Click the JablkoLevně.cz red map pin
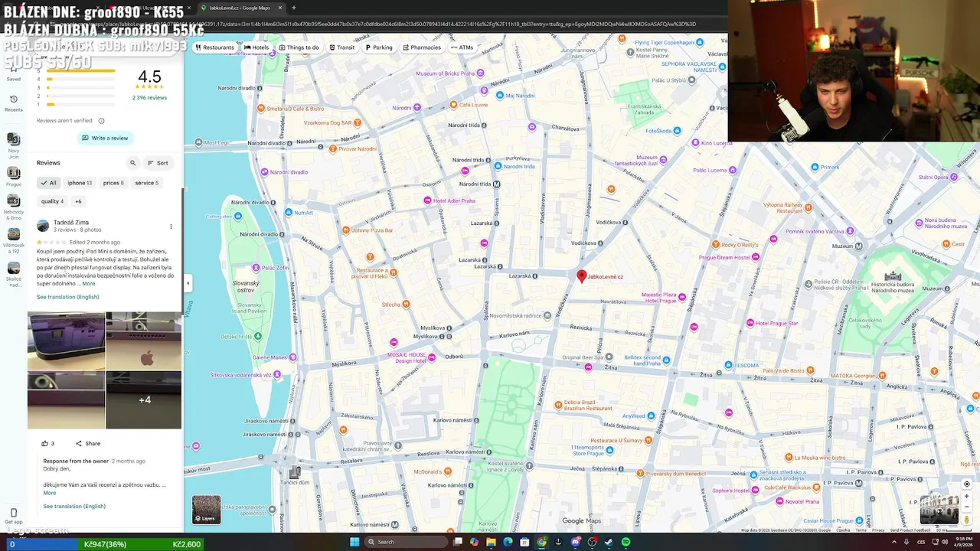Image resolution: width=980 pixels, height=551 pixels. point(581,276)
